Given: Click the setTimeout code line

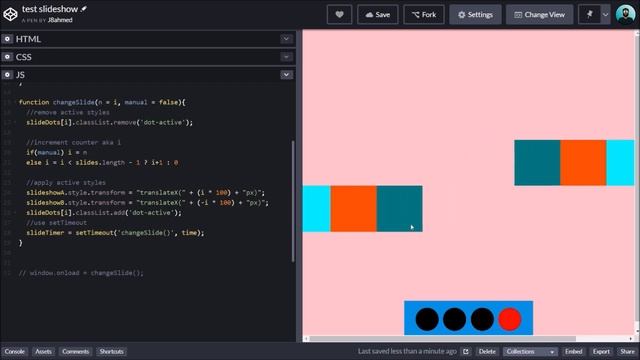Looking at the screenshot, I should [x=115, y=233].
